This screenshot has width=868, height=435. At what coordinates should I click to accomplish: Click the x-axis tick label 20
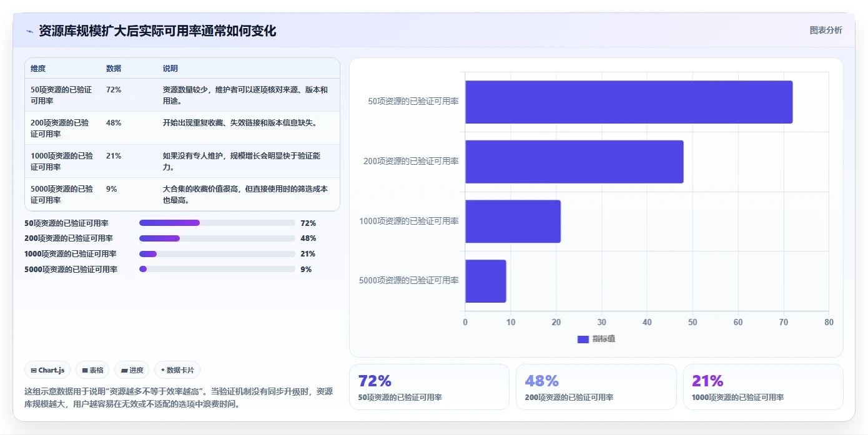(x=556, y=322)
